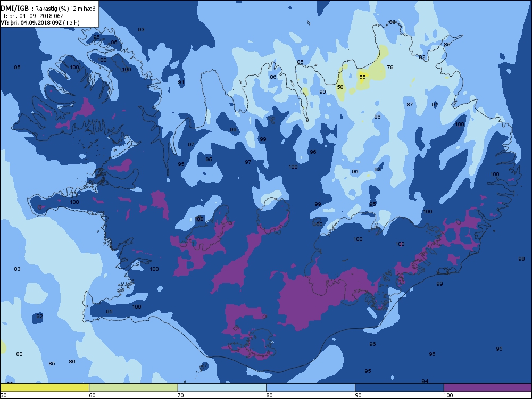Click the '70' legend scale label
The image size is (532, 399).
(x=181, y=395)
